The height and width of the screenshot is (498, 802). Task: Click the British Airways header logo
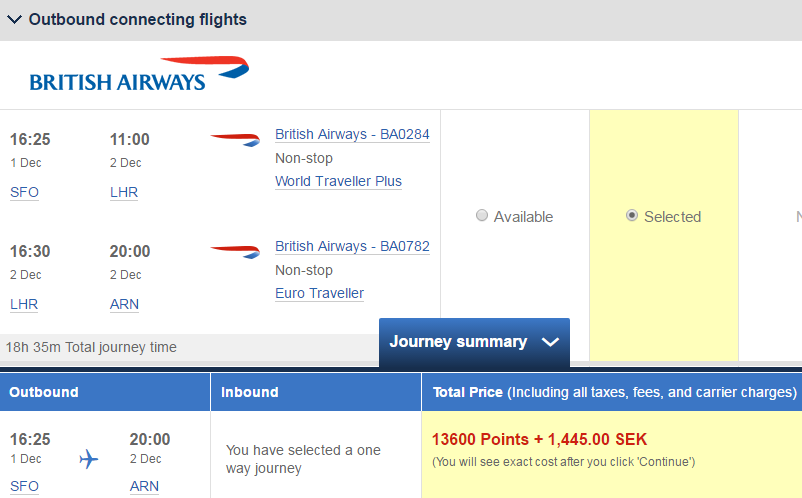[x=139, y=75]
